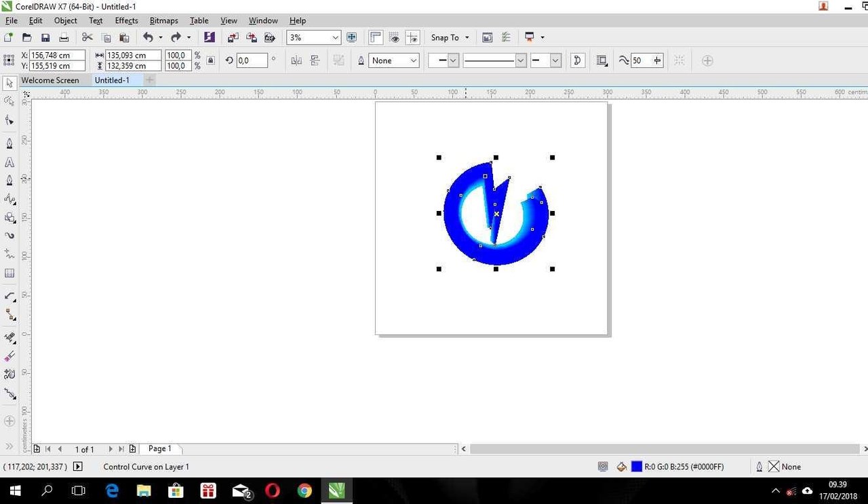
Task: Click the Export icon
Action: tap(251, 37)
